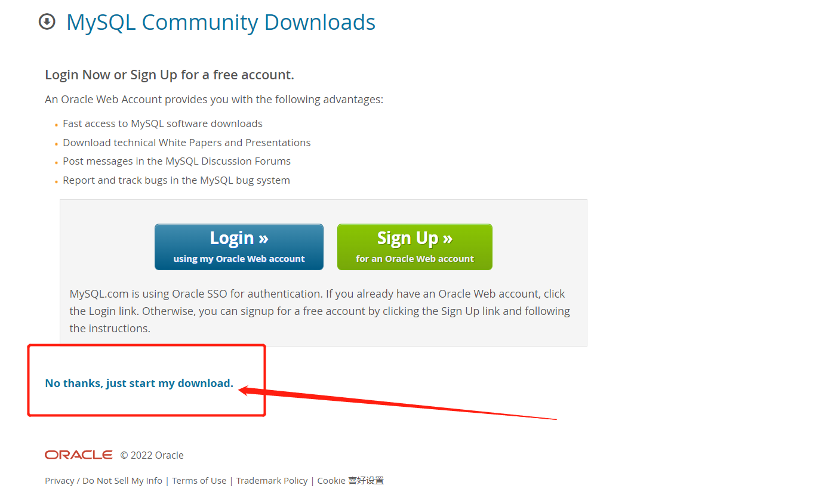The width and height of the screenshot is (828, 504).
Task: Open the Trademark Policy link
Action: point(272,481)
